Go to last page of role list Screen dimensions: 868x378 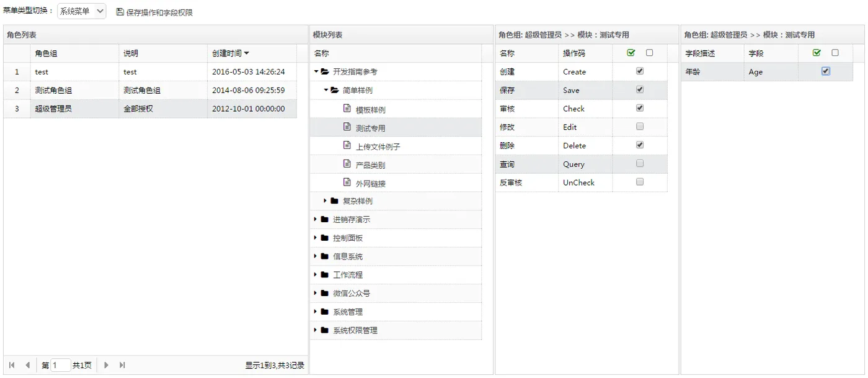click(122, 366)
